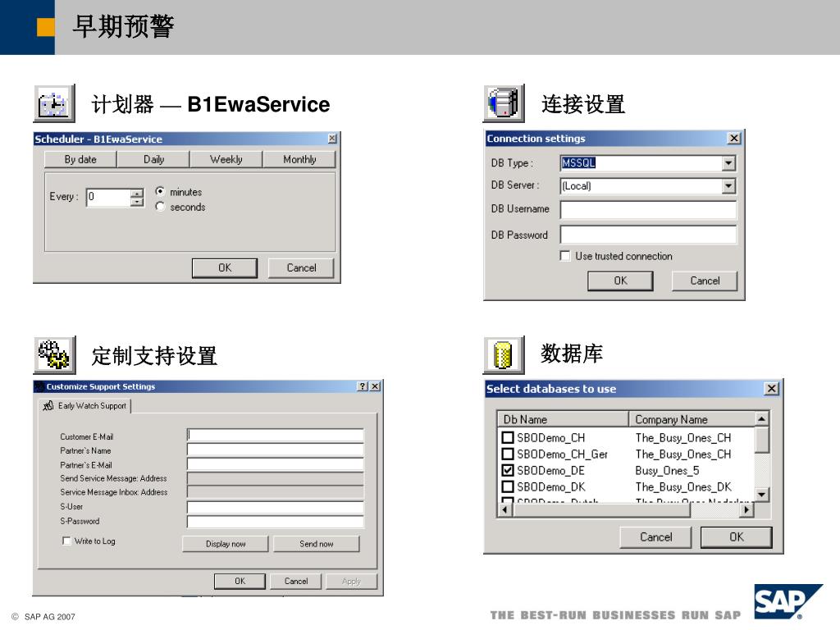Click the Scheduler clock icon
The image size is (840, 630).
(54, 103)
